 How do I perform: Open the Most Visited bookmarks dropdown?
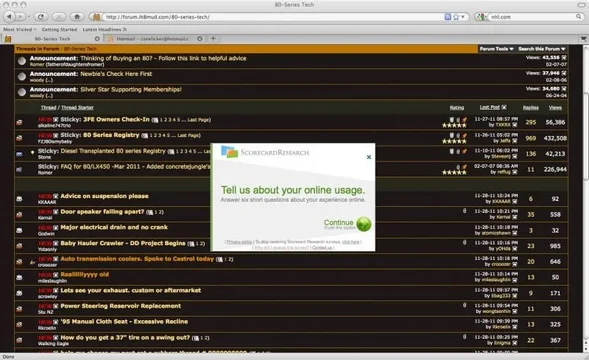click(20, 29)
